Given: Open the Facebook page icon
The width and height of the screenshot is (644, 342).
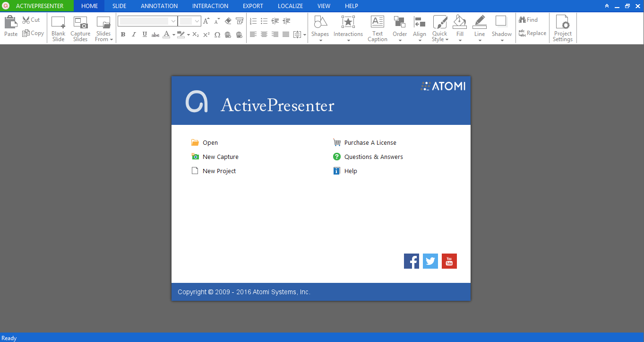Looking at the screenshot, I should pos(412,261).
